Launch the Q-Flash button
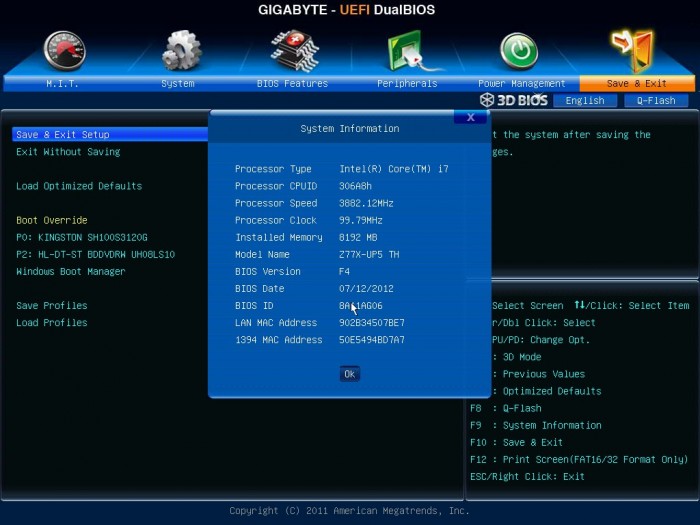700x525 pixels. [656, 100]
